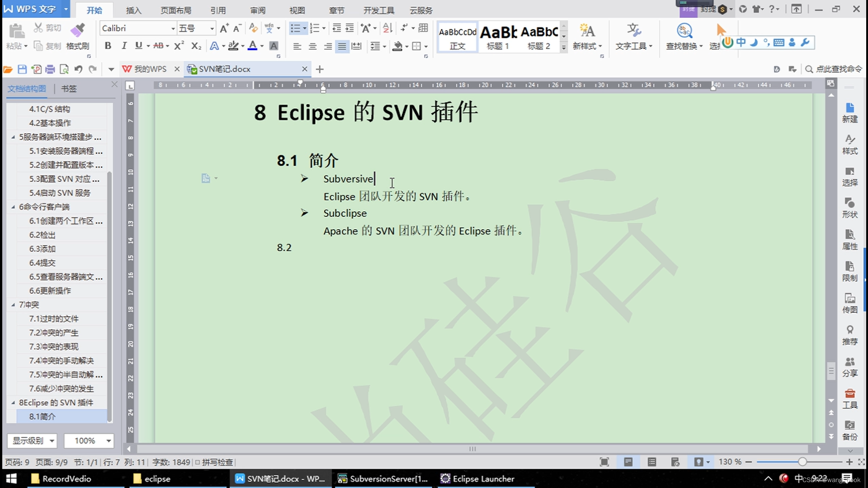
Task: Open the 100% zoom dropdown in navigation pane
Action: 89,441
